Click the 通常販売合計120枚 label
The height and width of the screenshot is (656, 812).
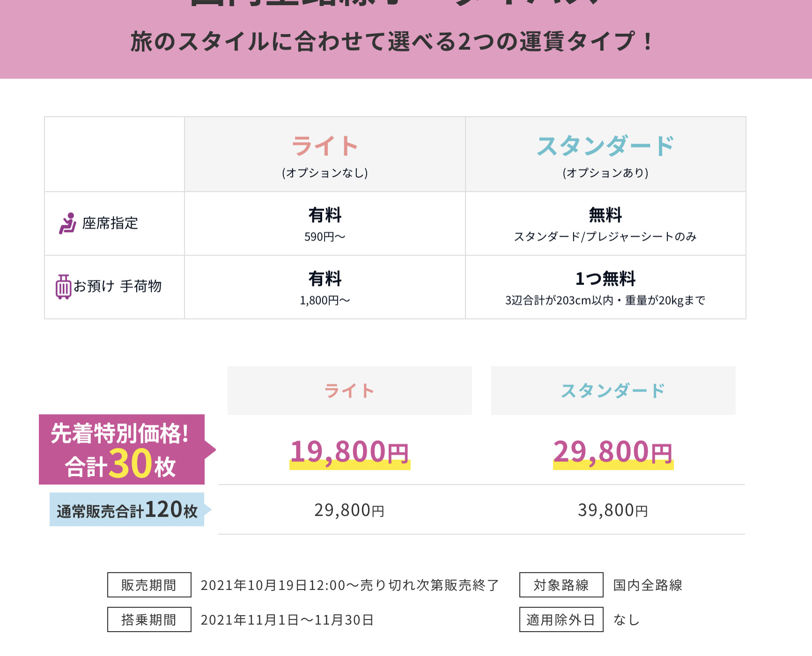click(127, 509)
